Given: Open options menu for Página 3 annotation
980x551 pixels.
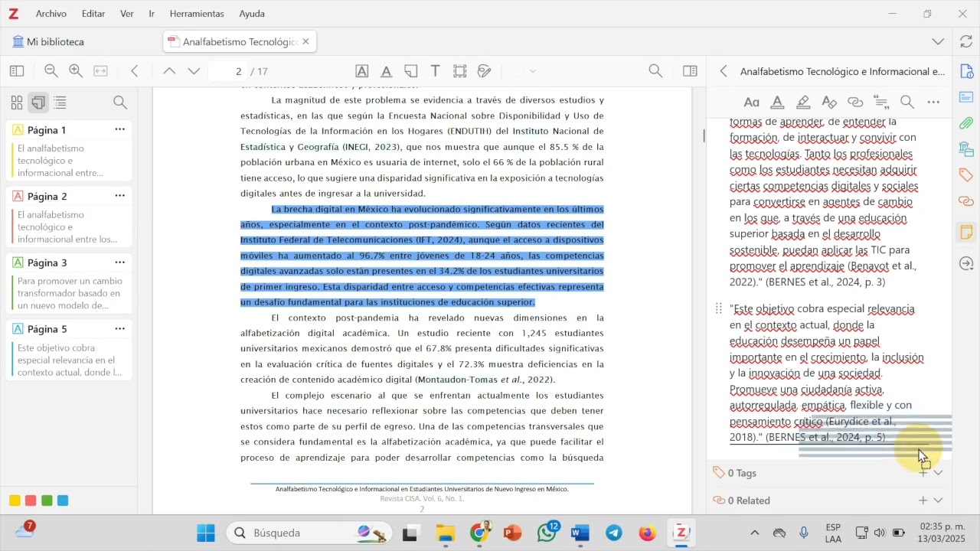Looking at the screenshot, I should click(120, 262).
